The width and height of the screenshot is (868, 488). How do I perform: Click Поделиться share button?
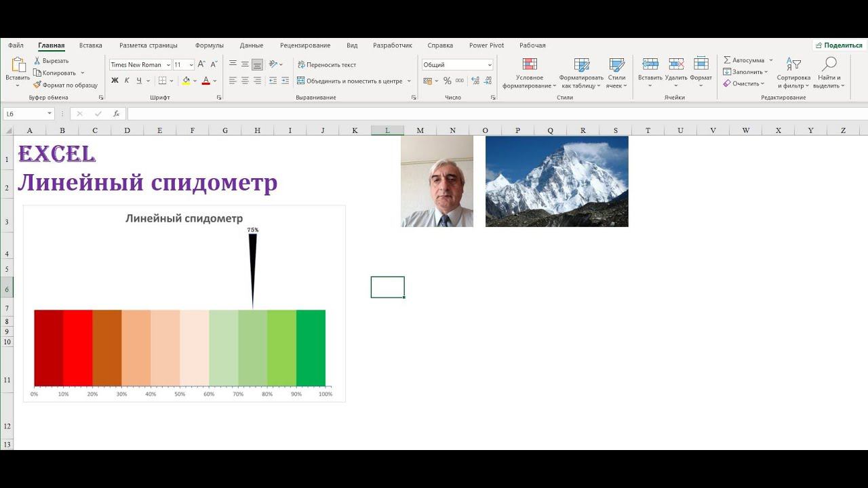coord(840,45)
